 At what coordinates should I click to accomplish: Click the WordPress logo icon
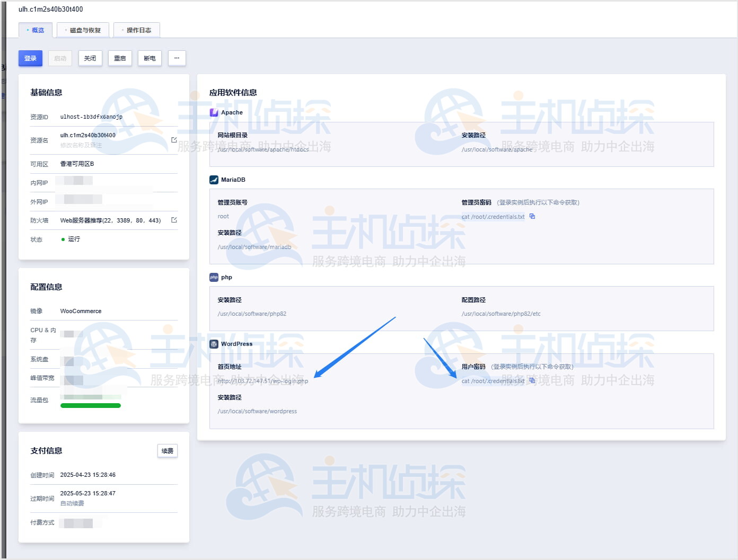pyautogui.click(x=214, y=344)
